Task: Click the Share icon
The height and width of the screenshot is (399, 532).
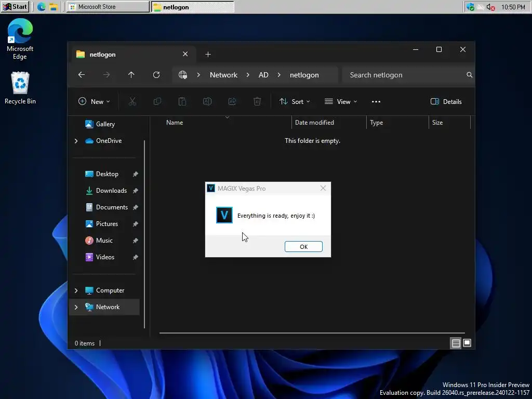Action: point(232,101)
